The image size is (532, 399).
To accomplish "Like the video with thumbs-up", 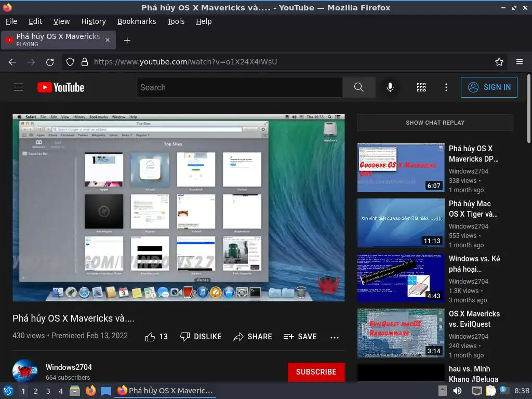I will 156,337.
